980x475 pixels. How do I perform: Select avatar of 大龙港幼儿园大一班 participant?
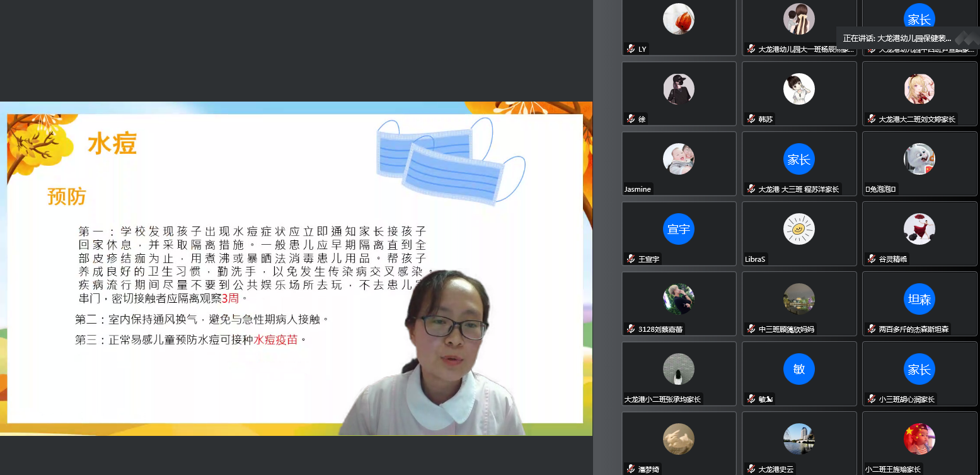799,19
